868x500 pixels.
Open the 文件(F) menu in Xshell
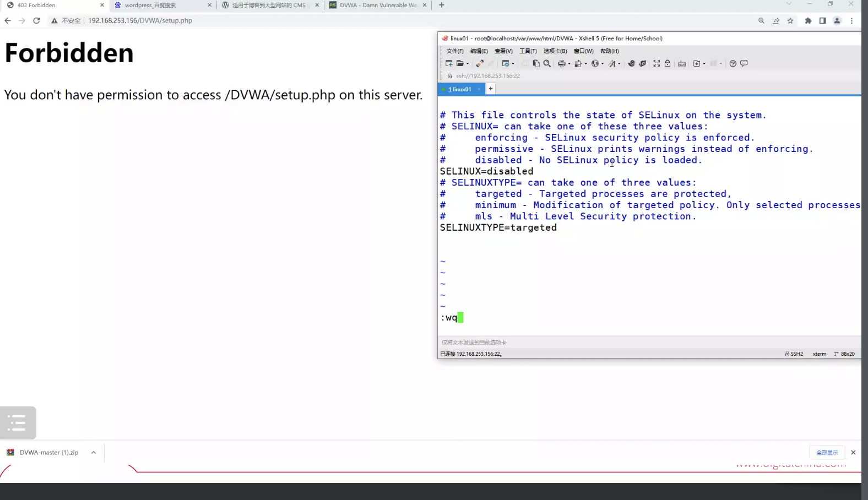(x=455, y=51)
